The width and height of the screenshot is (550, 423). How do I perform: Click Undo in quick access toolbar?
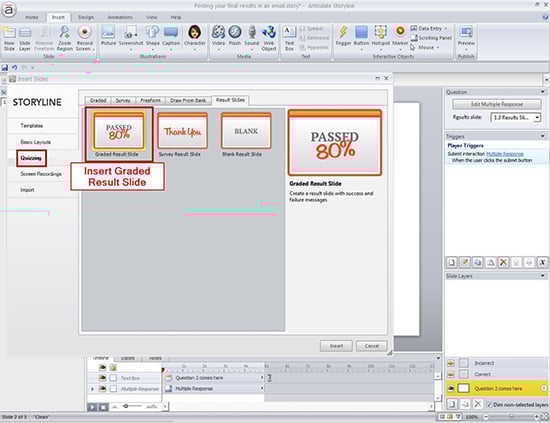coord(14,68)
